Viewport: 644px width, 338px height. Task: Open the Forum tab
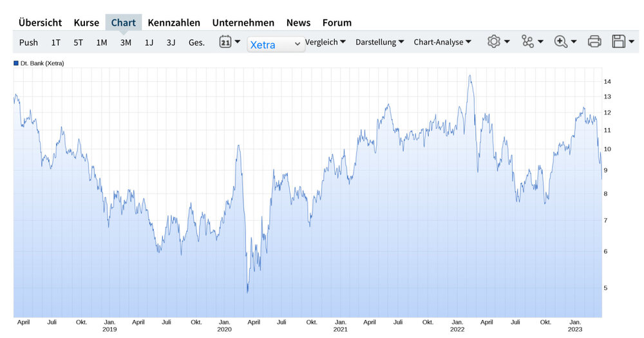pyautogui.click(x=337, y=23)
